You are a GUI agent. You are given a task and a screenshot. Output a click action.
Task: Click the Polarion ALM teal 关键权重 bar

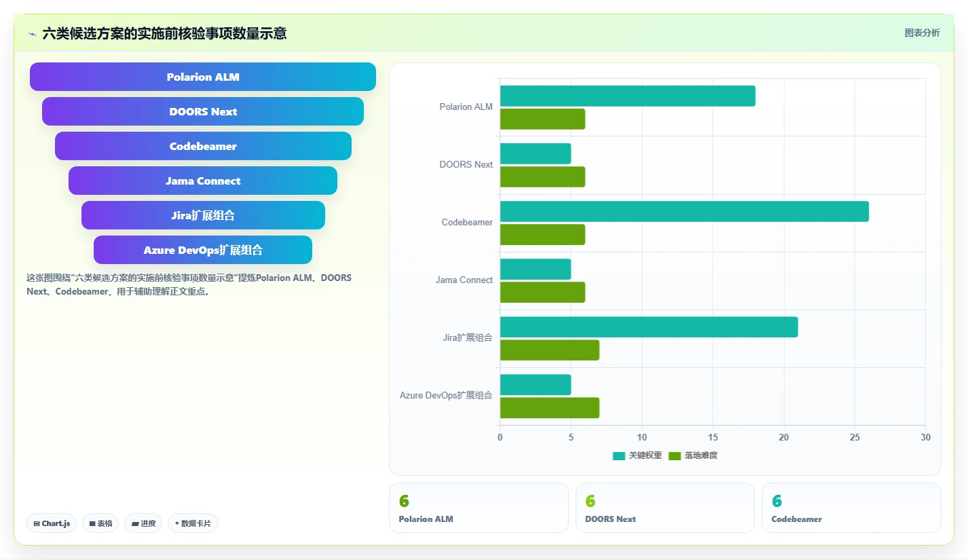coord(628,96)
